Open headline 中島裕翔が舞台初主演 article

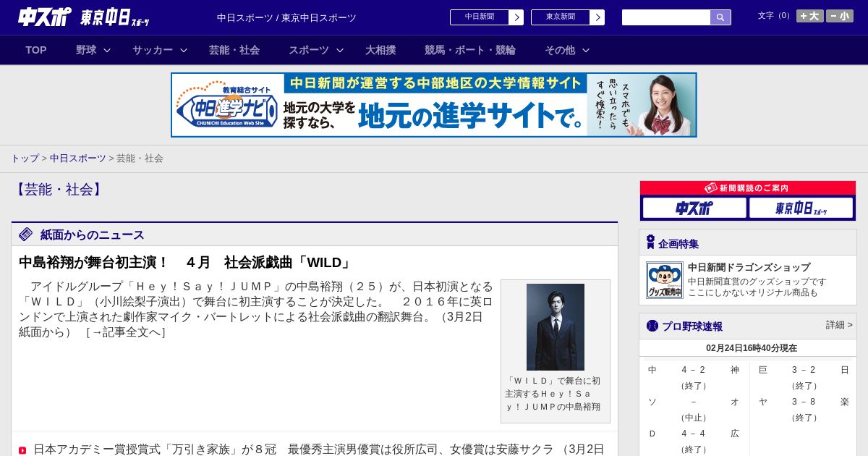point(186,263)
